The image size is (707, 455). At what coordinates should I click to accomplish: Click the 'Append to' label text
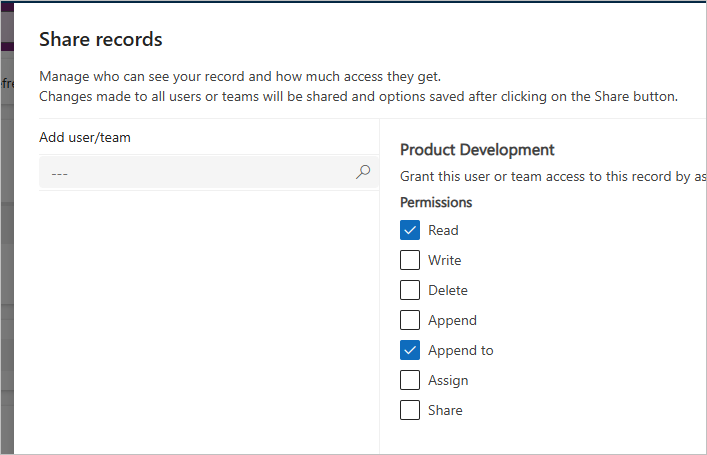(461, 350)
